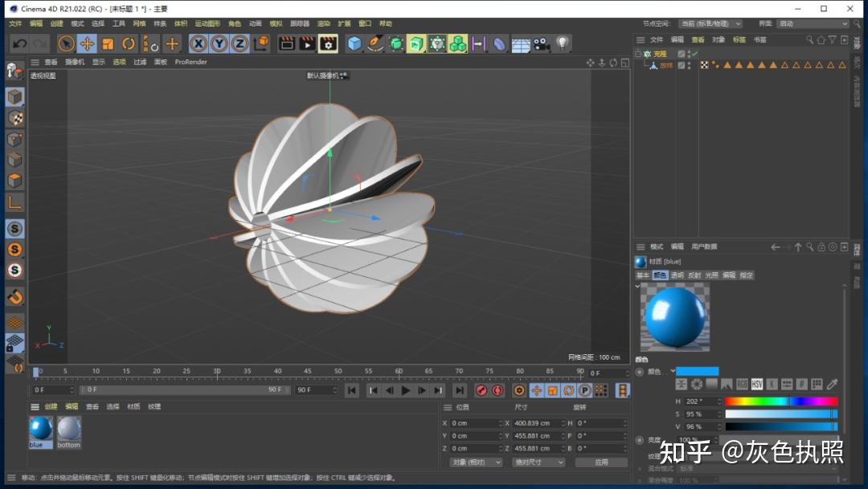
Task: Click the X position stepper arrows
Action: (500, 423)
